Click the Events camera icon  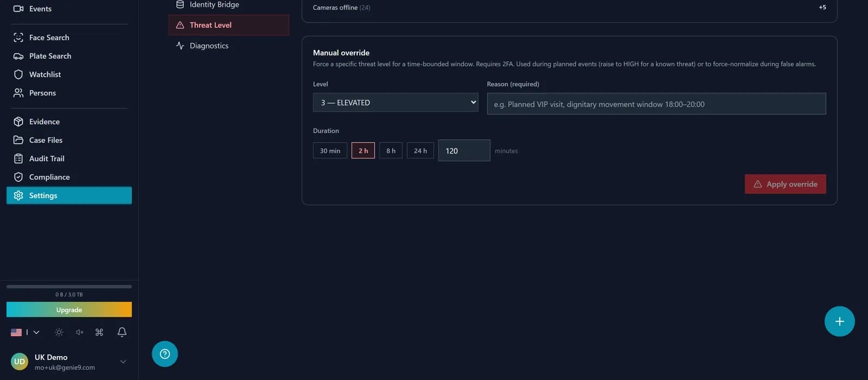[18, 9]
